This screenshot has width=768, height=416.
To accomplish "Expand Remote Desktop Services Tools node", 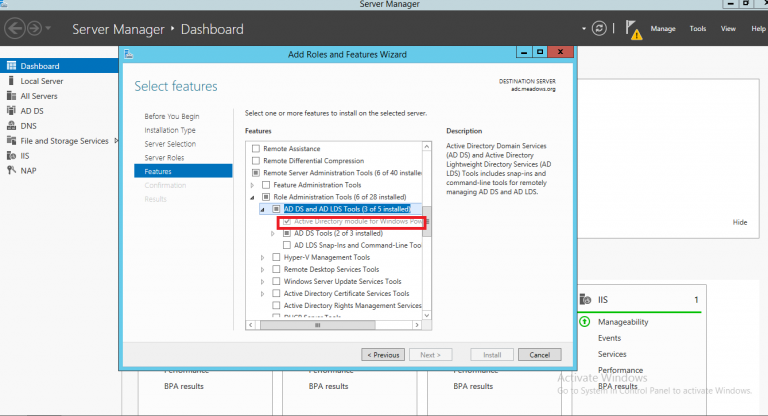I will click(263, 269).
